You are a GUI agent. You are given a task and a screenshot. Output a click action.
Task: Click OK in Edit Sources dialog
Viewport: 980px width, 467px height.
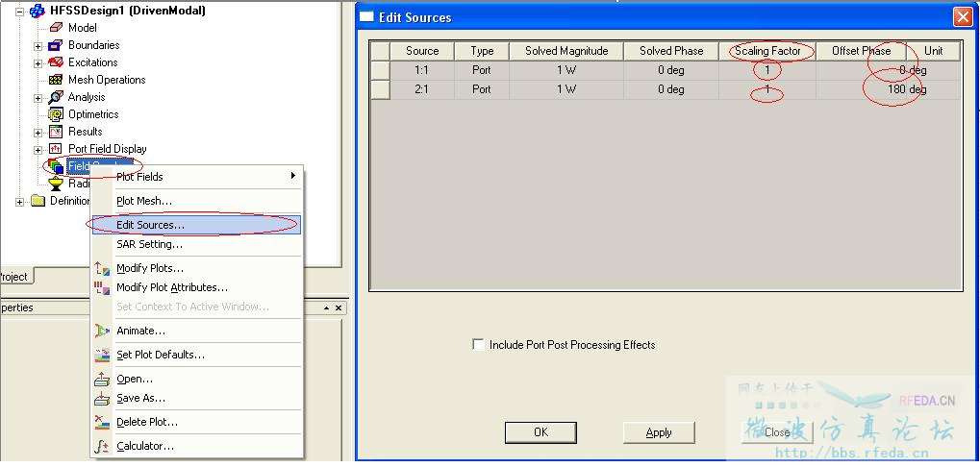[x=540, y=432]
